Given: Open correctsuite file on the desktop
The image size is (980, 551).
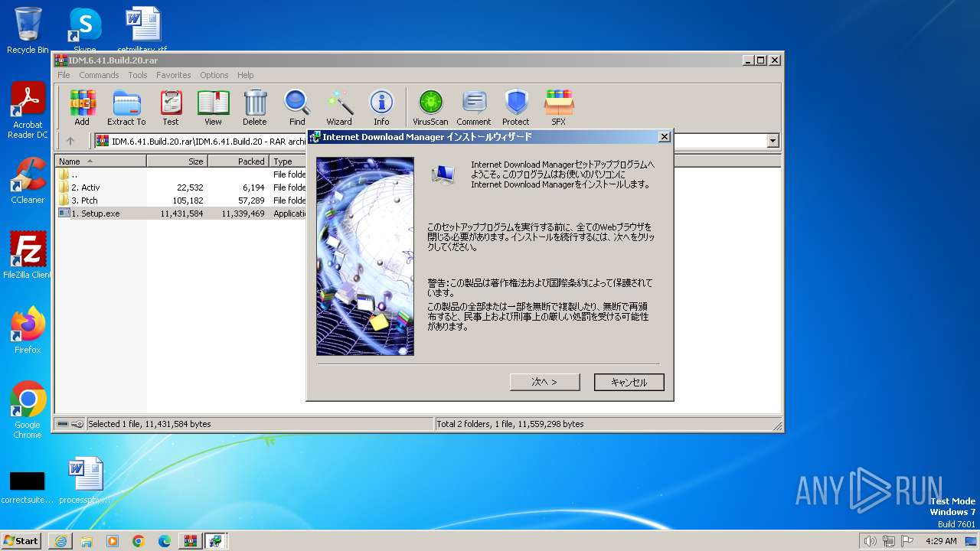Looking at the screenshot, I should click(x=28, y=487).
